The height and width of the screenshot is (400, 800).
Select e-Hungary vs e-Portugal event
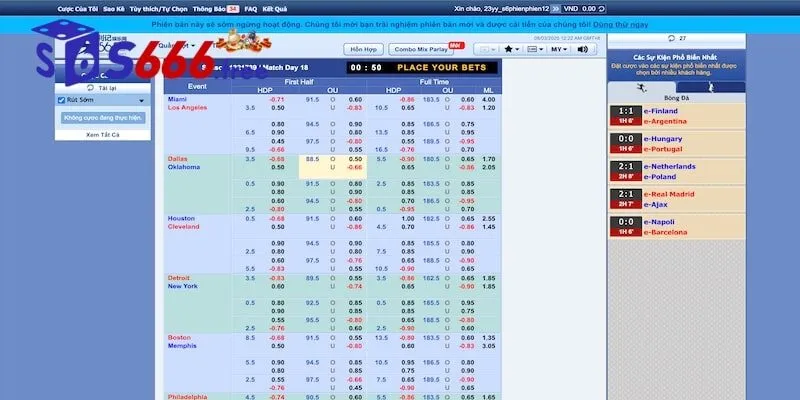click(677, 144)
